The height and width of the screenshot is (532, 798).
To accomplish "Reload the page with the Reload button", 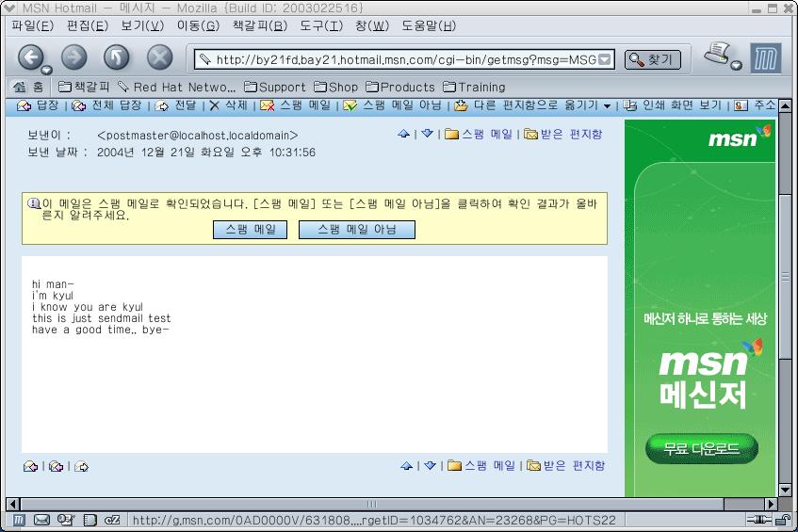I will click(x=117, y=57).
